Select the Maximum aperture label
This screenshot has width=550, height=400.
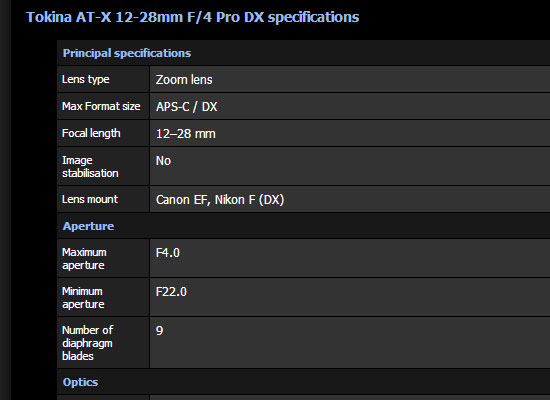[x=84, y=259]
